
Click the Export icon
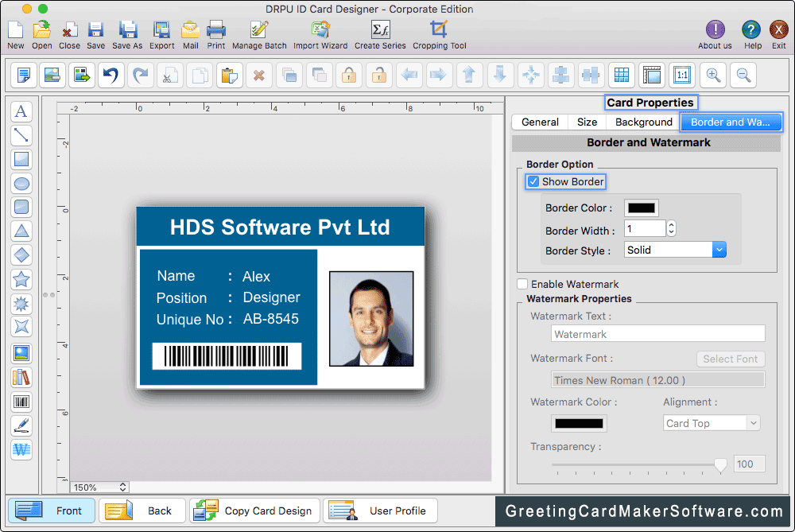click(161, 30)
